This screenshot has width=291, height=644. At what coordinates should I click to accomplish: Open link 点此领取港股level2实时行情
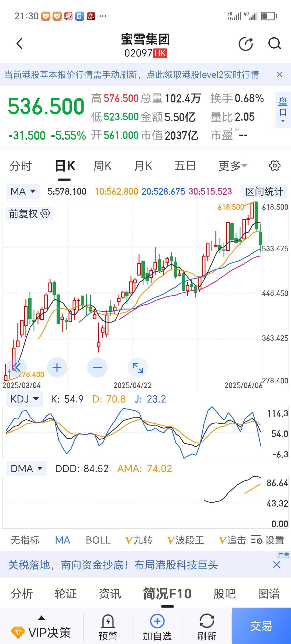pos(203,75)
